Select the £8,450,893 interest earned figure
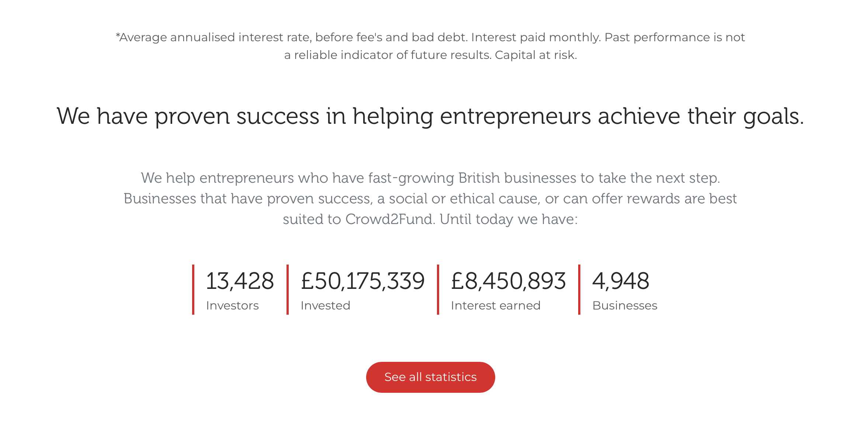The height and width of the screenshot is (423, 868). [508, 281]
